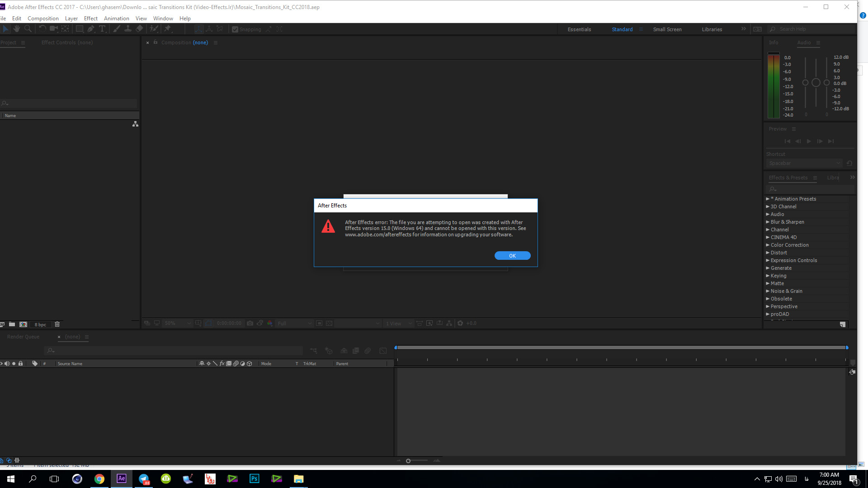This screenshot has height=488, width=868.
Task: Open the Spacebar shortcut dropdown
Action: point(804,163)
